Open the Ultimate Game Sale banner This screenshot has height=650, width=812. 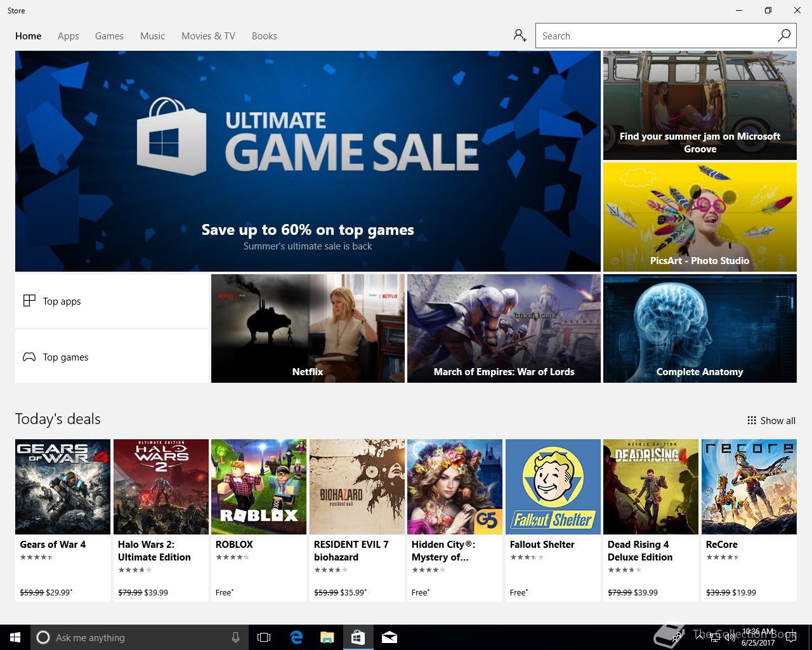(308, 161)
